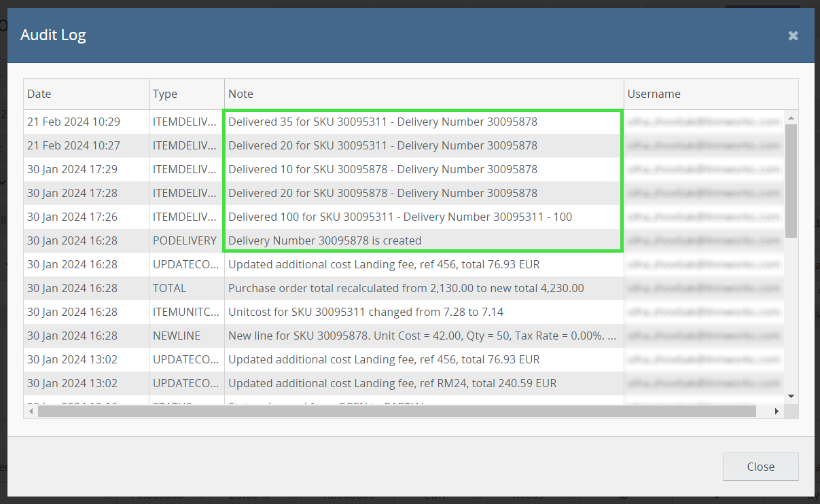Select the 'Purchase order total recalculated' note
The height and width of the screenshot is (504, 820).
coord(406,288)
